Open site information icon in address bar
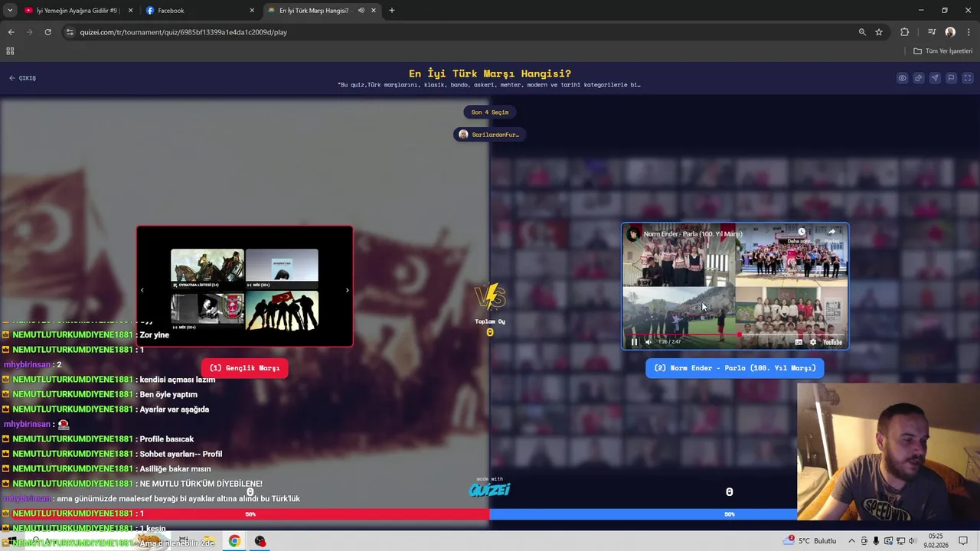This screenshot has width=980, height=551. [70, 32]
